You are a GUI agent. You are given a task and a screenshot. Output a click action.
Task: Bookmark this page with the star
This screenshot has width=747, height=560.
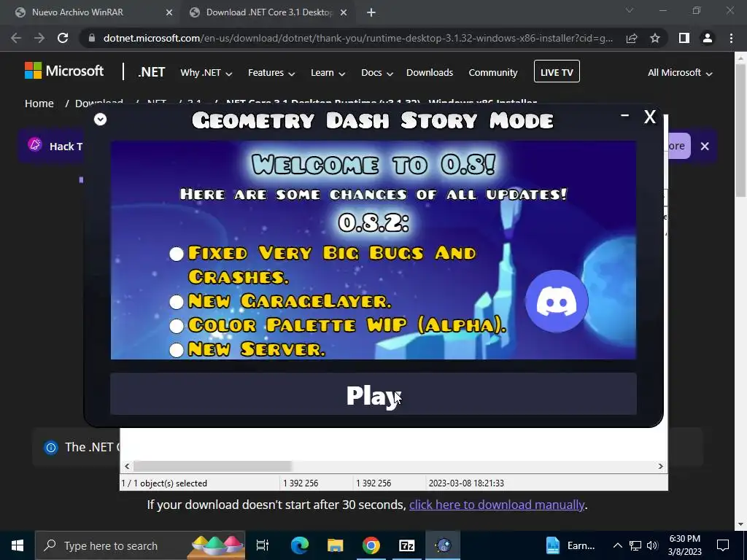[x=655, y=38]
